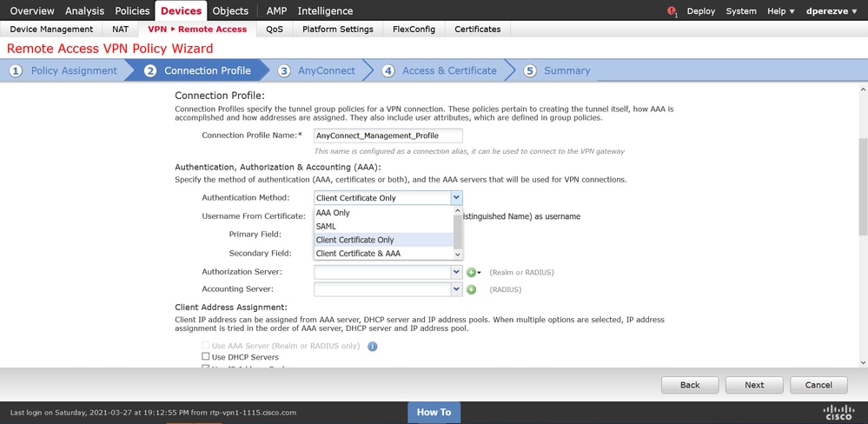Select step 5 circle for Summary

tap(530, 71)
